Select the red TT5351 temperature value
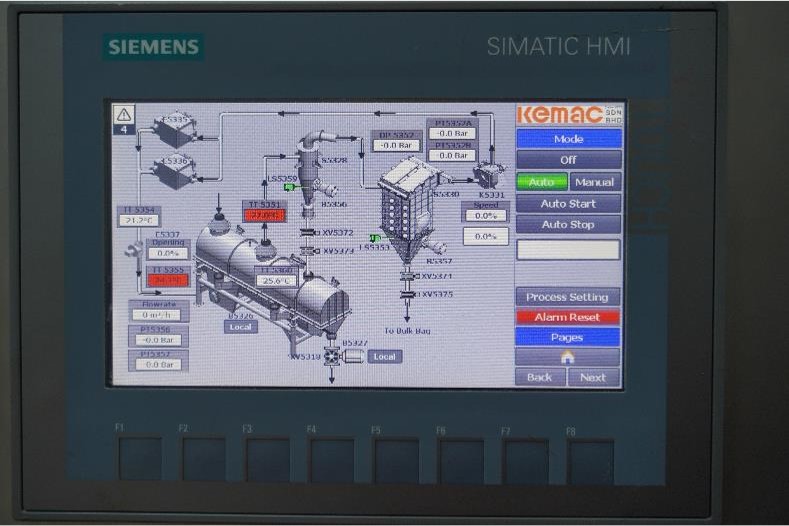 click(x=265, y=215)
